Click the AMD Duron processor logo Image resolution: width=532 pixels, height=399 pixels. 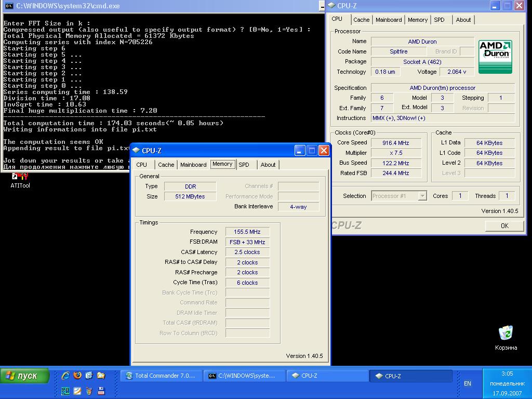pos(495,57)
